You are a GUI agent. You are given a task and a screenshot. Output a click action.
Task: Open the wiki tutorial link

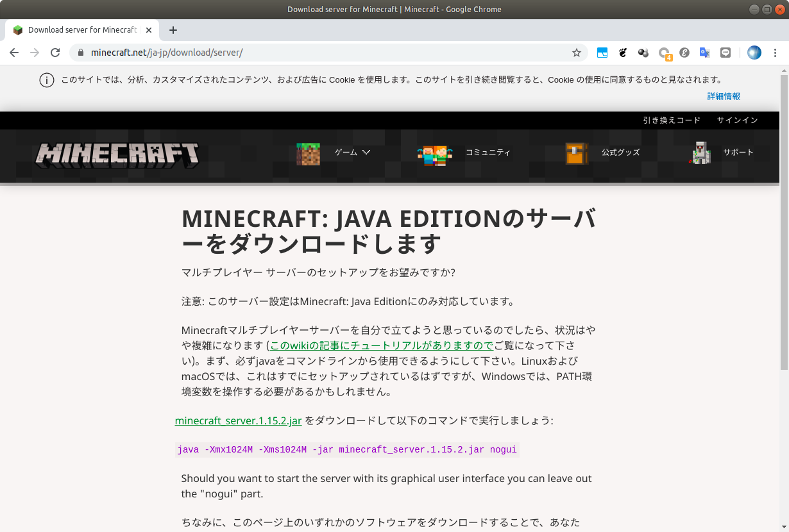pyautogui.click(x=382, y=345)
